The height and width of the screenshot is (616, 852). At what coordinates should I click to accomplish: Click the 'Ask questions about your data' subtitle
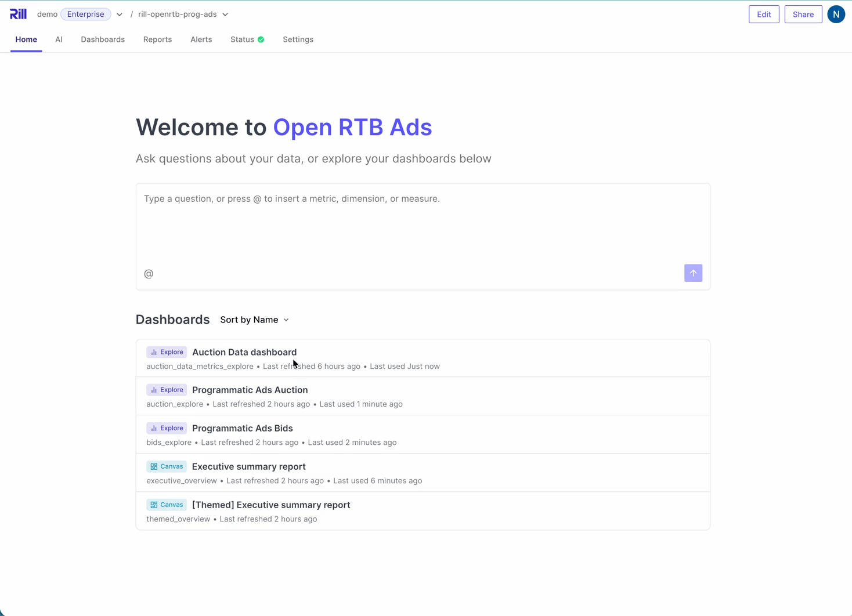[x=313, y=159]
